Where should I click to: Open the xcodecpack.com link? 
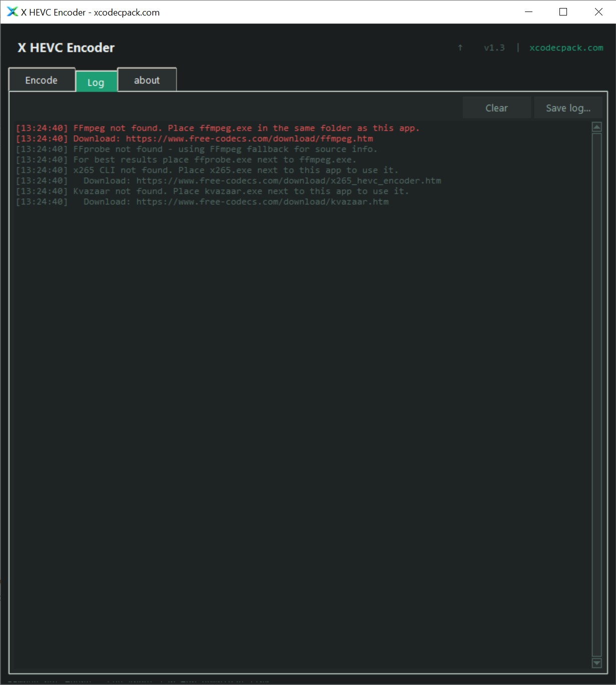click(x=566, y=48)
